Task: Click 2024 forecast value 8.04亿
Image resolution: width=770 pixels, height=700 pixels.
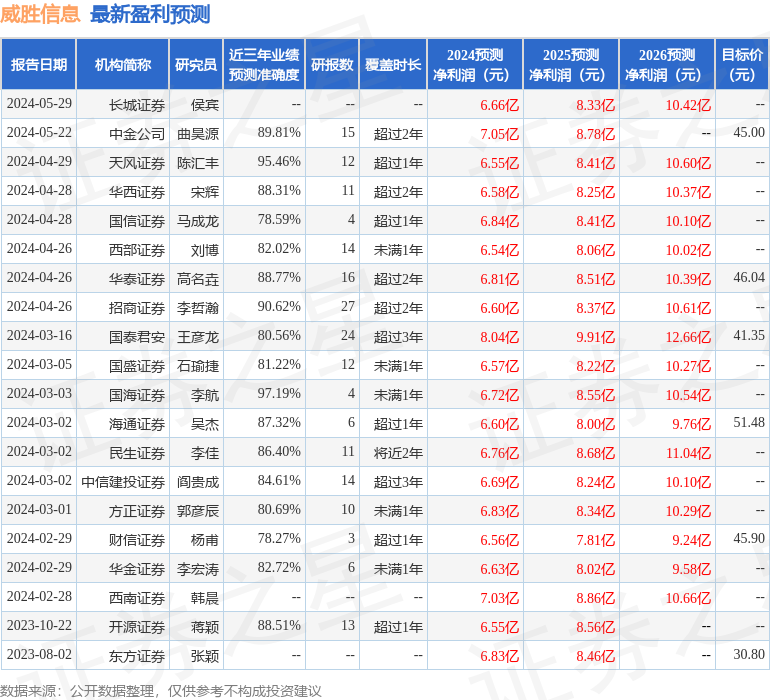Action: (x=499, y=337)
